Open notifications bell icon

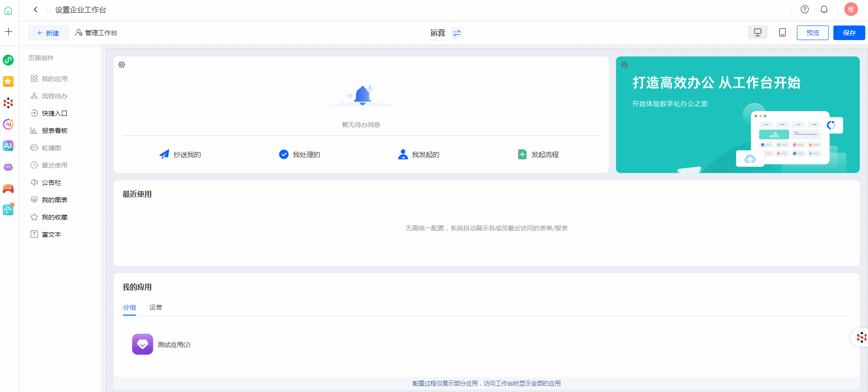(824, 9)
